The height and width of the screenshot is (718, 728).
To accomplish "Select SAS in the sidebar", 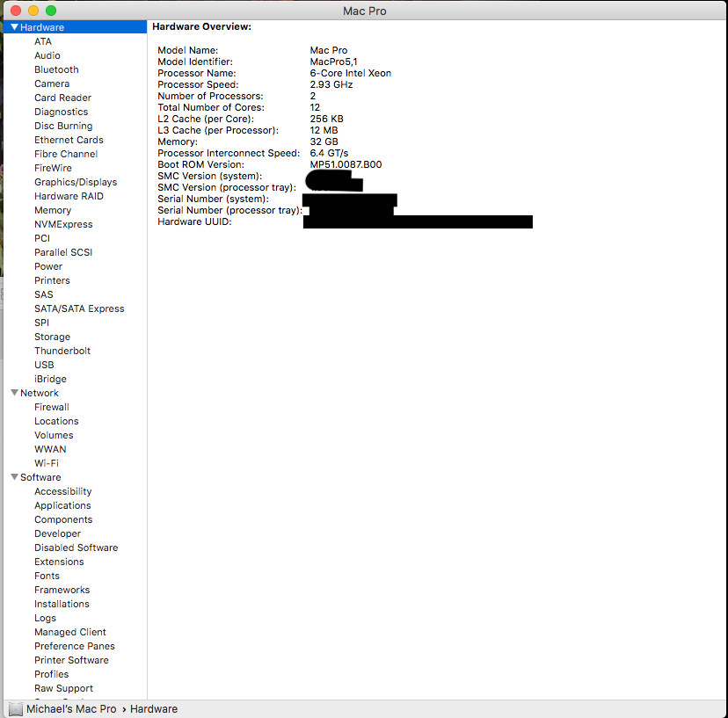I will click(x=44, y=294).
